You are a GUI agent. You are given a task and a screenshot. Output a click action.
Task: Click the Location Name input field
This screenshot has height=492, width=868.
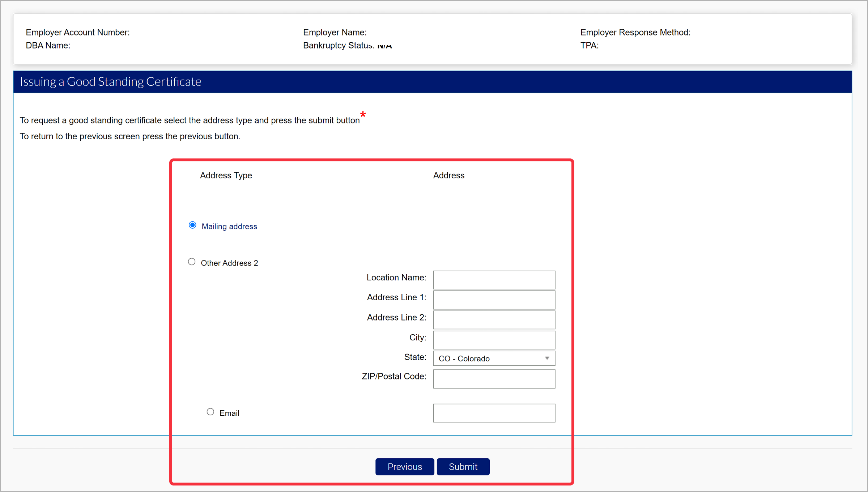tap(494, 280)
